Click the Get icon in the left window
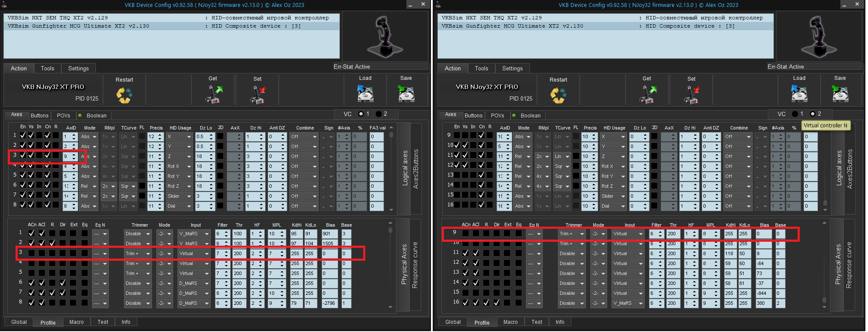The height and width of the screenshot is (332, 868). tap(213, 95)
